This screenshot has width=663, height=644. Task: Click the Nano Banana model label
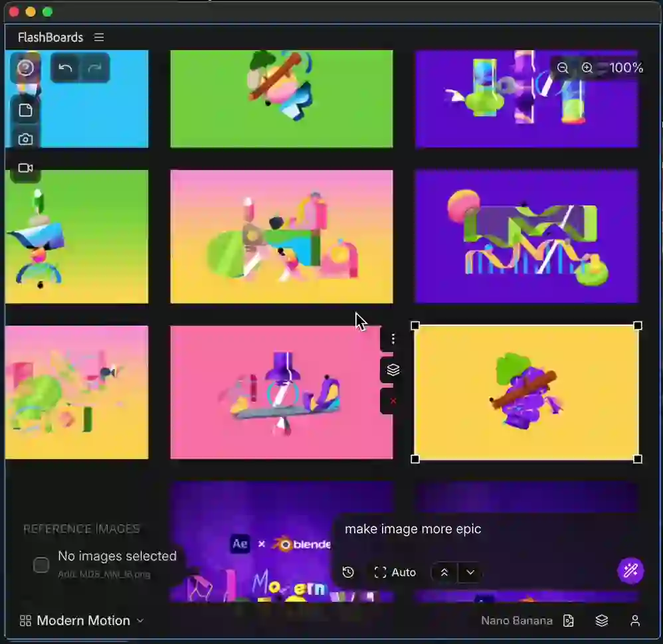tap(516, 621)
